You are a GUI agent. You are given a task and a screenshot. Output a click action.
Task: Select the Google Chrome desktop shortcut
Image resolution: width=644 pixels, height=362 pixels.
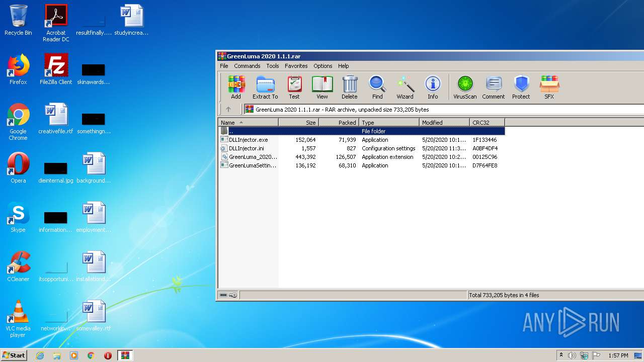click(x=18, y=122)
